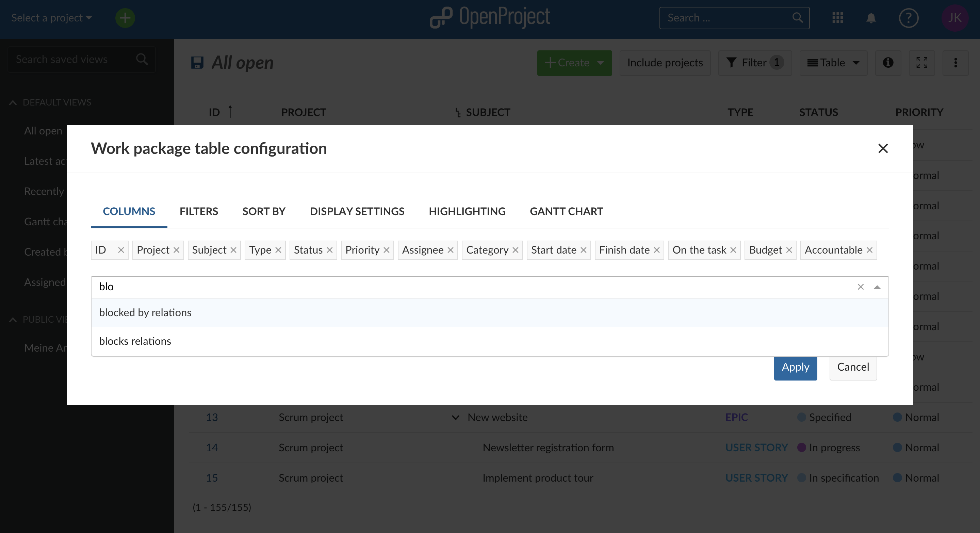Close the table configuration dialog
Screen dimensions: 980x533
883,148
